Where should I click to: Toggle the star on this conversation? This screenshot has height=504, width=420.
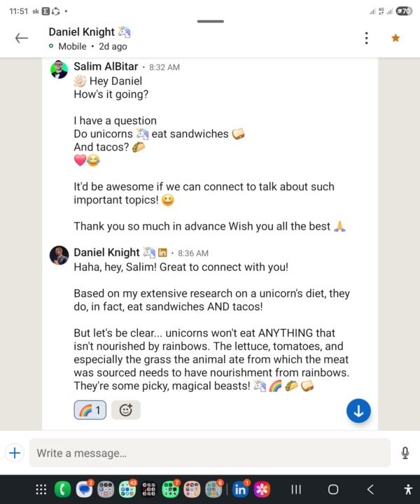coord(395,38)
